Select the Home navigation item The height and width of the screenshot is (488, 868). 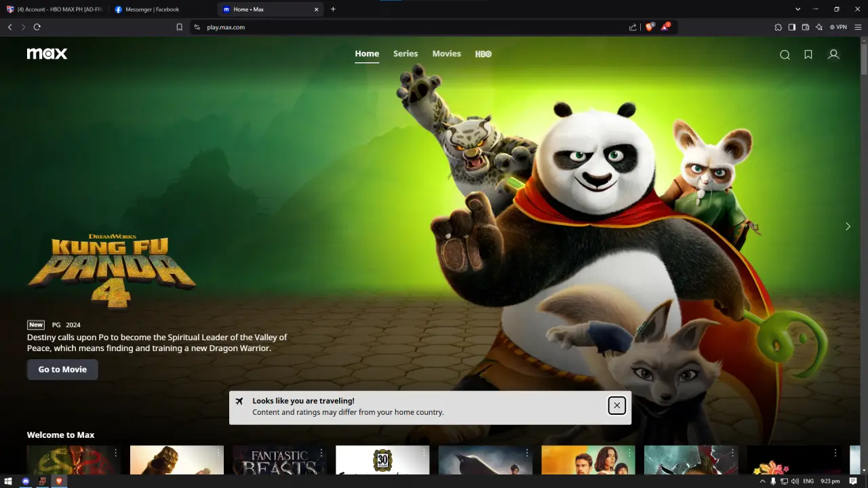pyautogui.click(x=367, y=54)
